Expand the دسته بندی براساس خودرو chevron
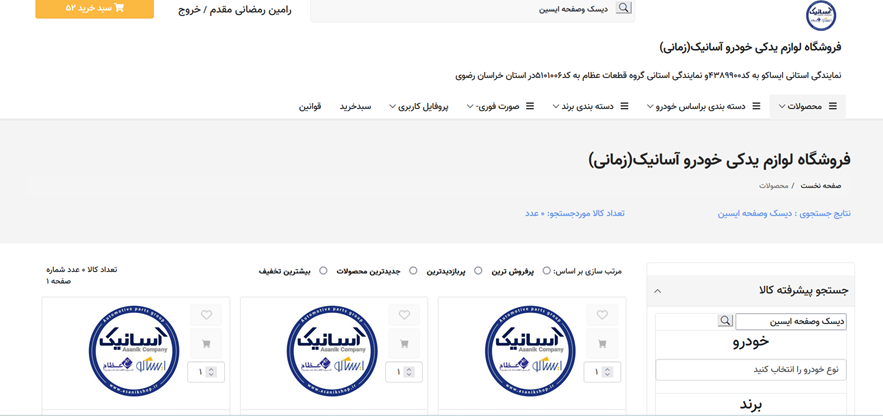 tap(650, 106)
